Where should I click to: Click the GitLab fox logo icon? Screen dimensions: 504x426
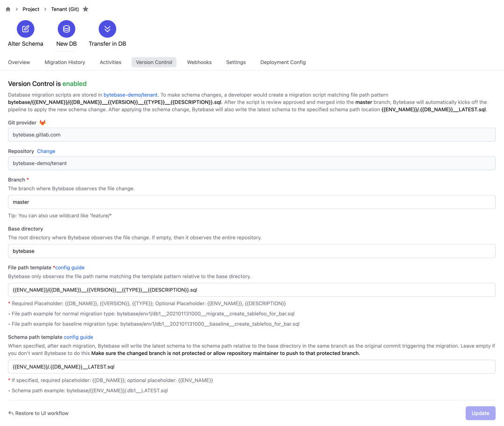42,122
